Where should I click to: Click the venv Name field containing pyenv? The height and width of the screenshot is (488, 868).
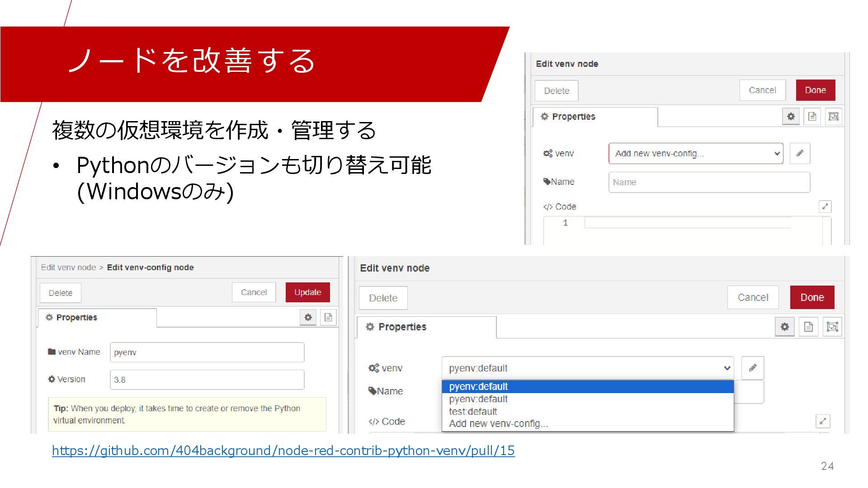tap(207, 352)
